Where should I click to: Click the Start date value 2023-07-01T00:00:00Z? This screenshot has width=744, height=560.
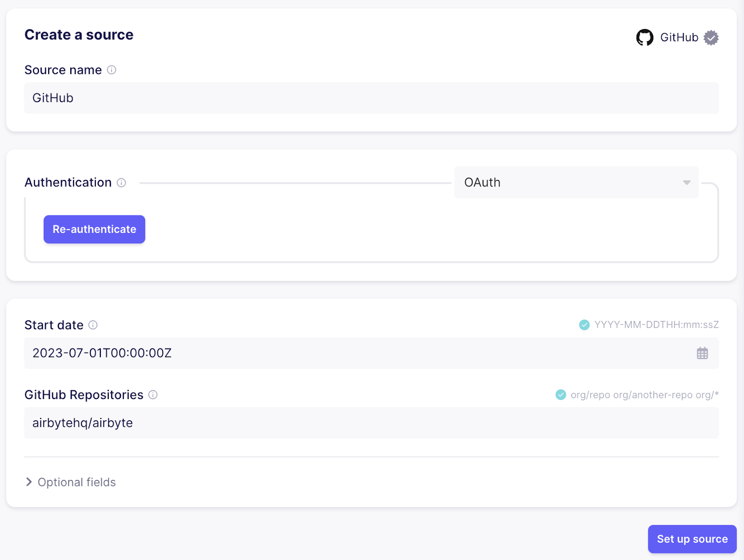pyautogui.click(x=101, y=353)
